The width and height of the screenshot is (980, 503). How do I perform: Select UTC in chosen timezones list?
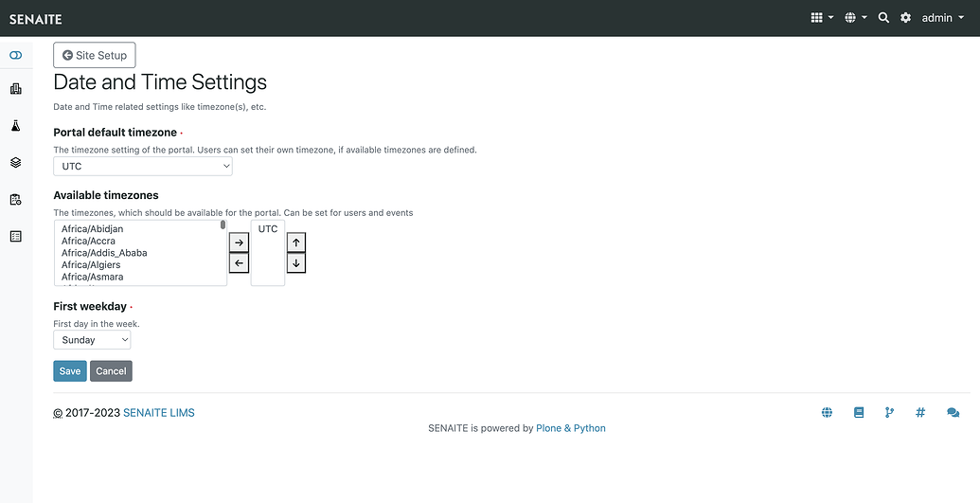pyautogui.click(x=268, y=229)
